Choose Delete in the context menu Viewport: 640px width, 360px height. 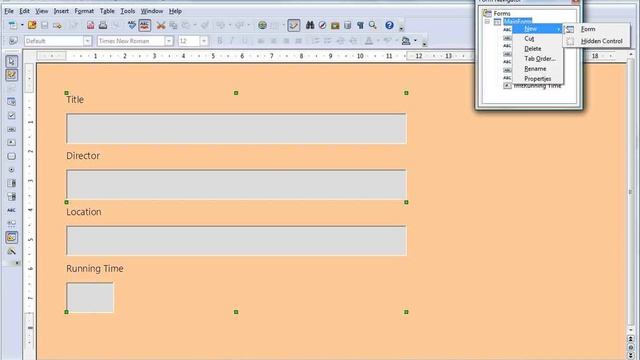tap(538, 49)
